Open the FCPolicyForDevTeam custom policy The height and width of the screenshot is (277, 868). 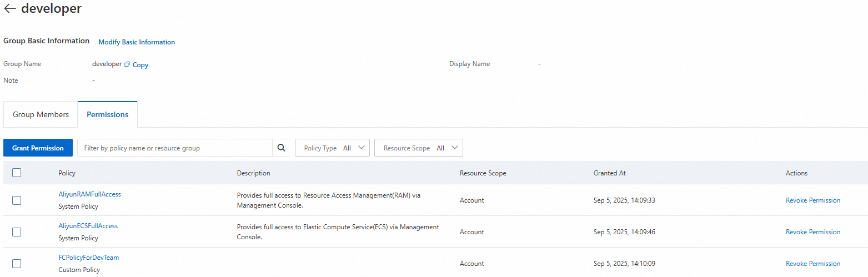pyautogui.click(x=88, y=258)
